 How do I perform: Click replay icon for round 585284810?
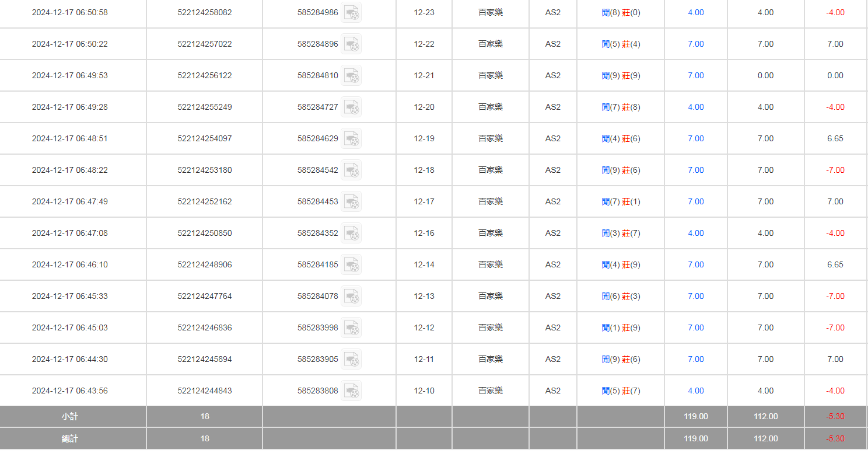(351, 75)
